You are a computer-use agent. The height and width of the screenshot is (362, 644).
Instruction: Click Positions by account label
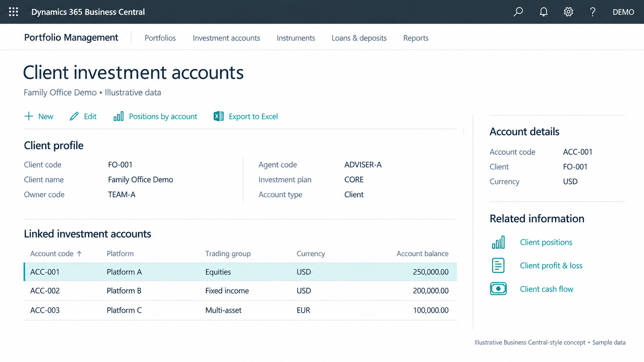click(x=163, y=117)
